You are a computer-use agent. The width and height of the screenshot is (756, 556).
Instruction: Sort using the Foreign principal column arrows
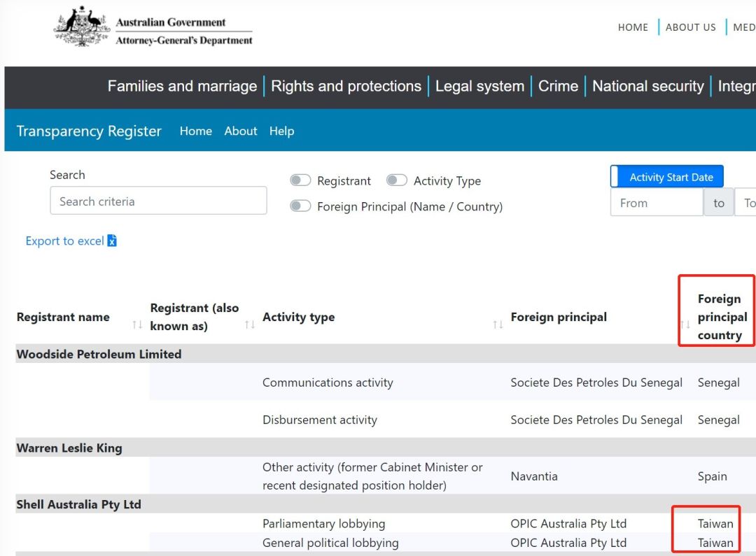tap(685, 325)
